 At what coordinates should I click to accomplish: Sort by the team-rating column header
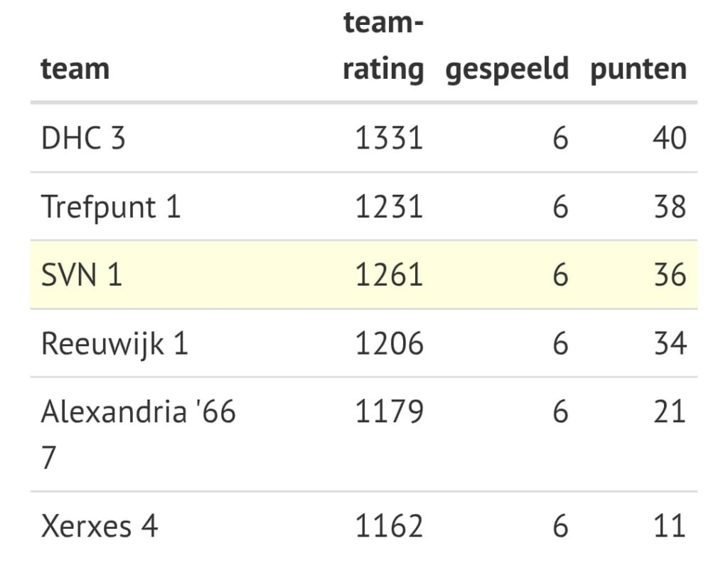[x=383, y=47]
